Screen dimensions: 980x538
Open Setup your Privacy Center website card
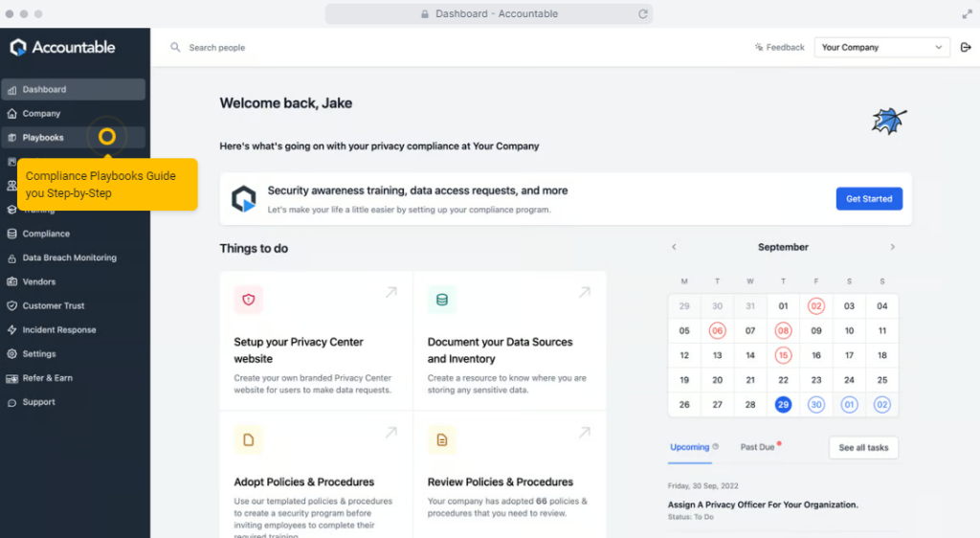pyautogui.click(x=316, y=341)
